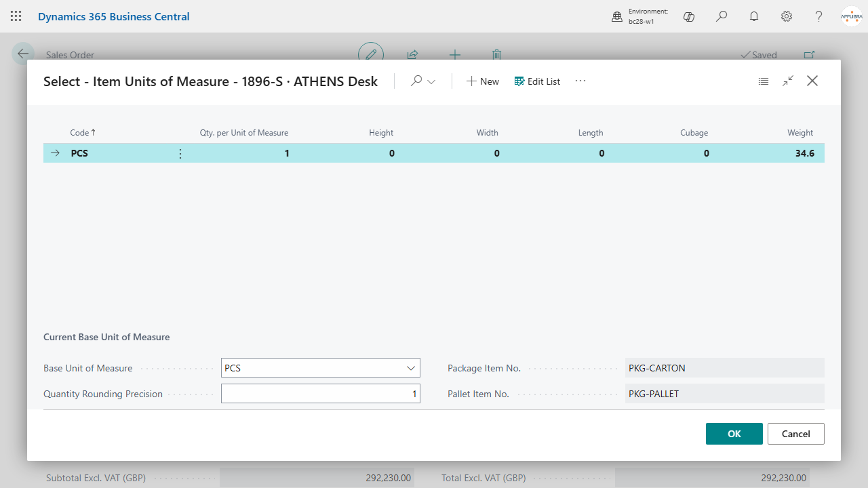This screenshot has height=488, width=868.
Task: Open the settings gear
Action: point(787,16)
